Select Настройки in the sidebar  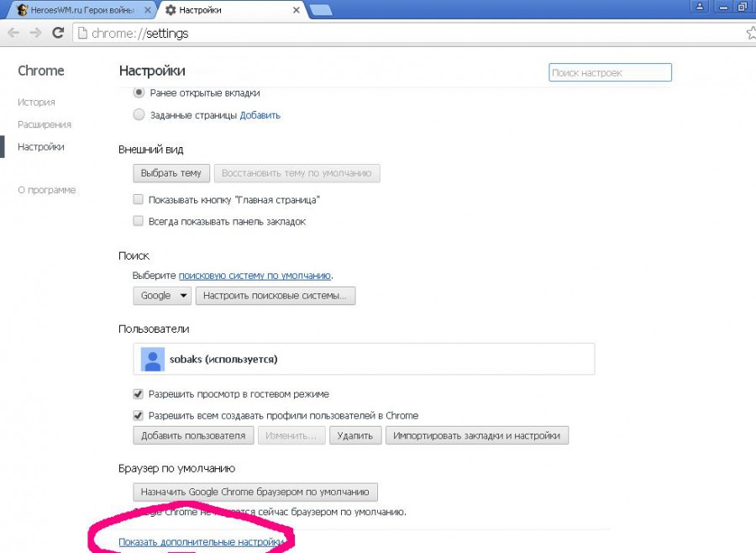point(41,147)
